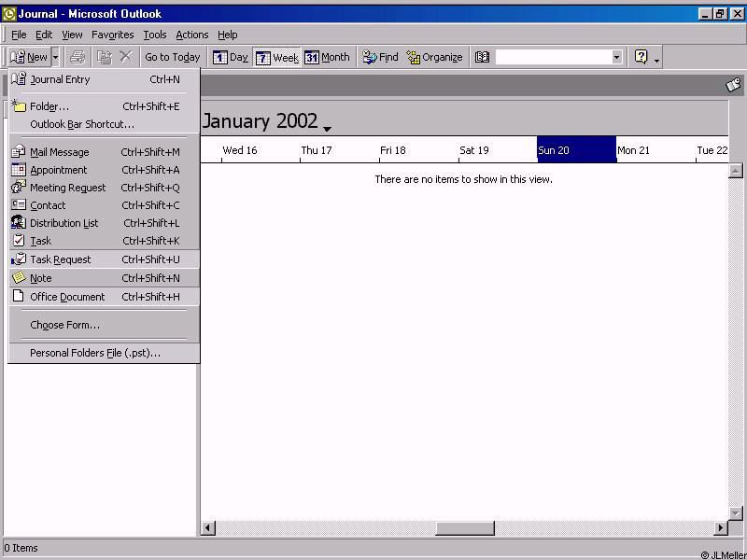
Task: Click the Find toolbar button
Action: (380, 57)
